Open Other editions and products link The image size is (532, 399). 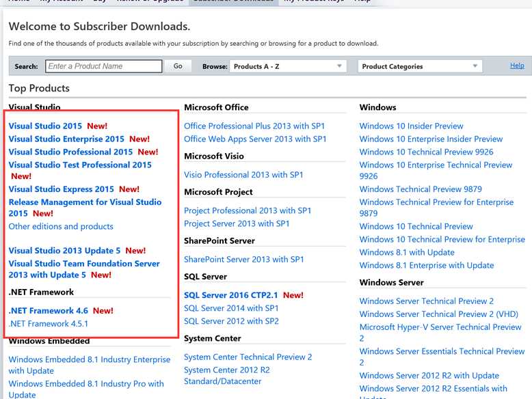click(x=61, y=226)
